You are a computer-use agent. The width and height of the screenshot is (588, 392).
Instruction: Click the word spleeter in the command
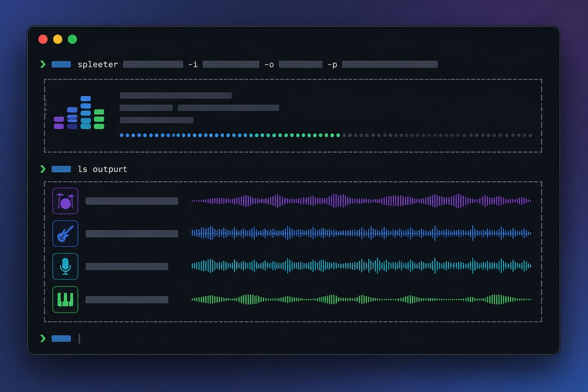[98, 64]
